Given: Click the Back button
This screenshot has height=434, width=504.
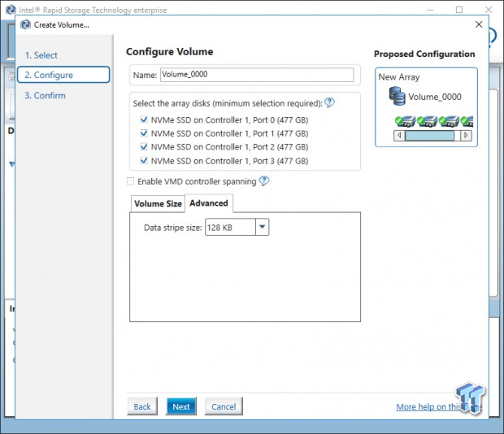Looking at the screenshot, I should coord(142,406).
